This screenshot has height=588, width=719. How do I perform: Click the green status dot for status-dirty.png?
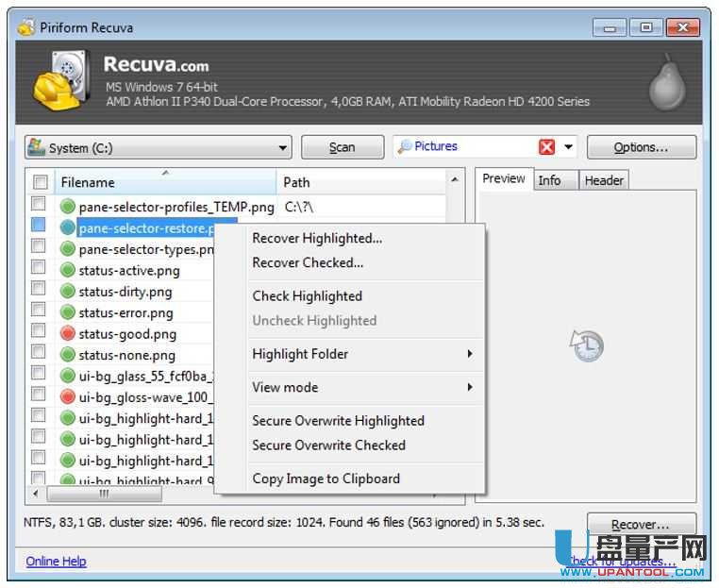(68, 292)
